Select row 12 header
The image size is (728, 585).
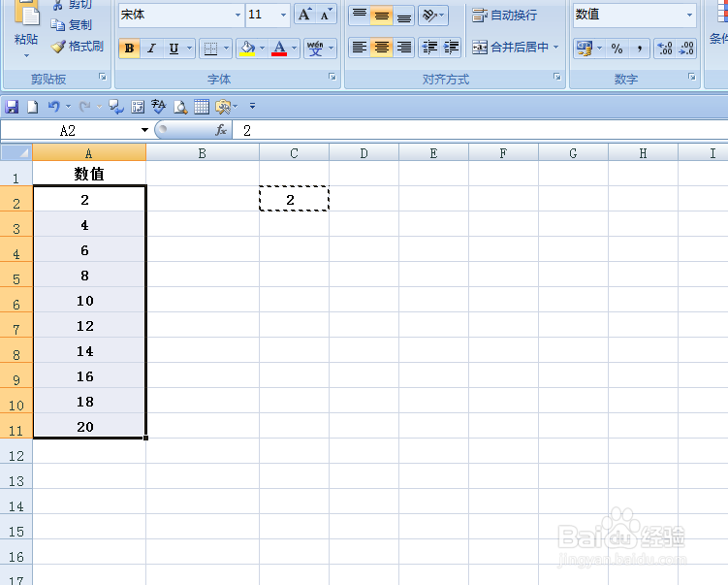[16, 453]
